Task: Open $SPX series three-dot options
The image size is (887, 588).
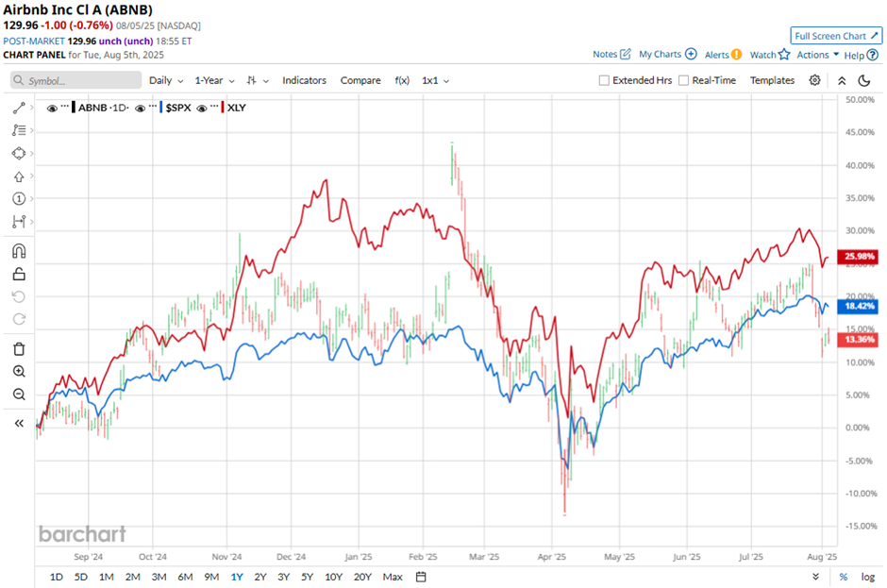Action: [x=153, y=107]
